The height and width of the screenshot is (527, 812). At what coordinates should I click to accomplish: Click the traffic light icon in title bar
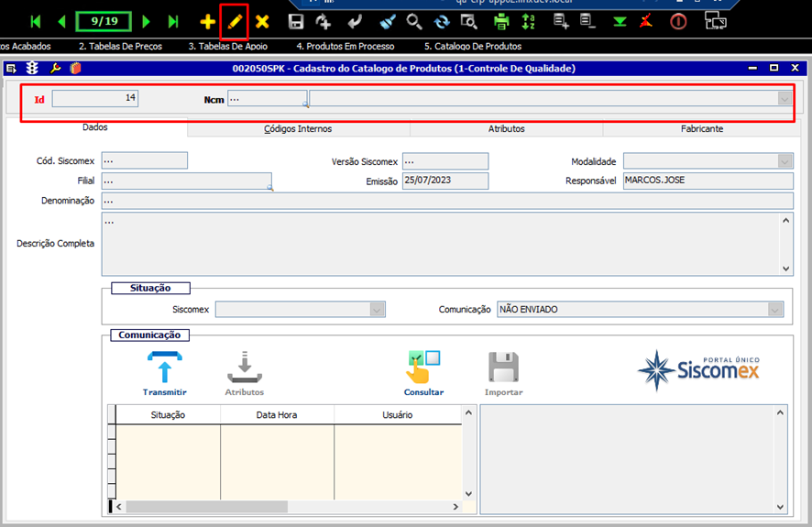(x=33, y=68)
